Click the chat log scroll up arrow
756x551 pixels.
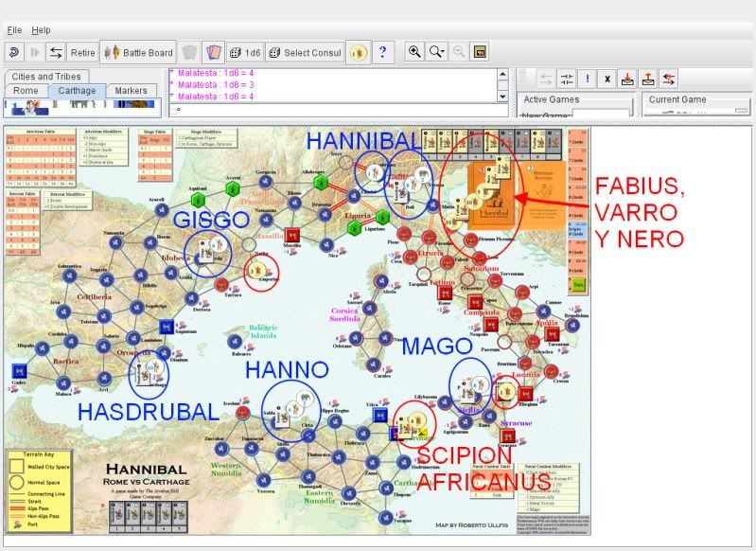[x=502, y=74]
